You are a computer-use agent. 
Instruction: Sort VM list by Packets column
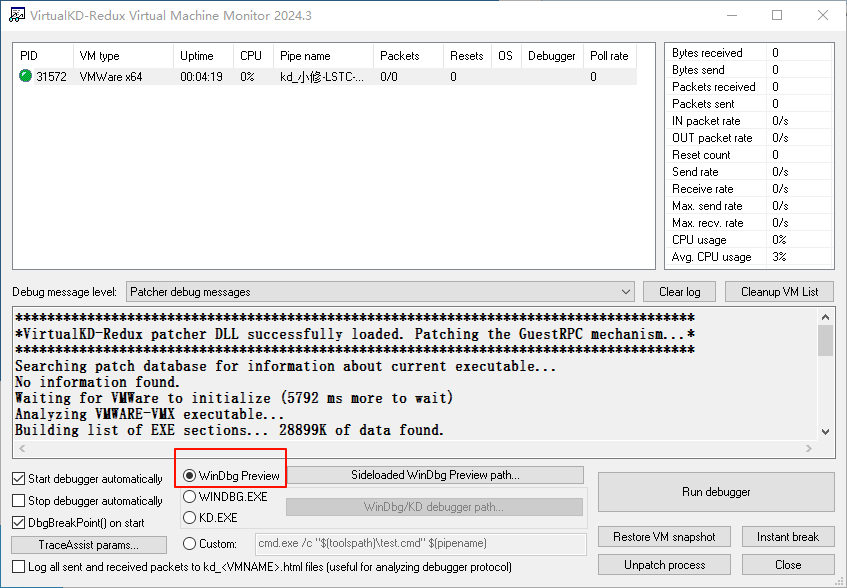pyautogui.click(x=408, y=56)
